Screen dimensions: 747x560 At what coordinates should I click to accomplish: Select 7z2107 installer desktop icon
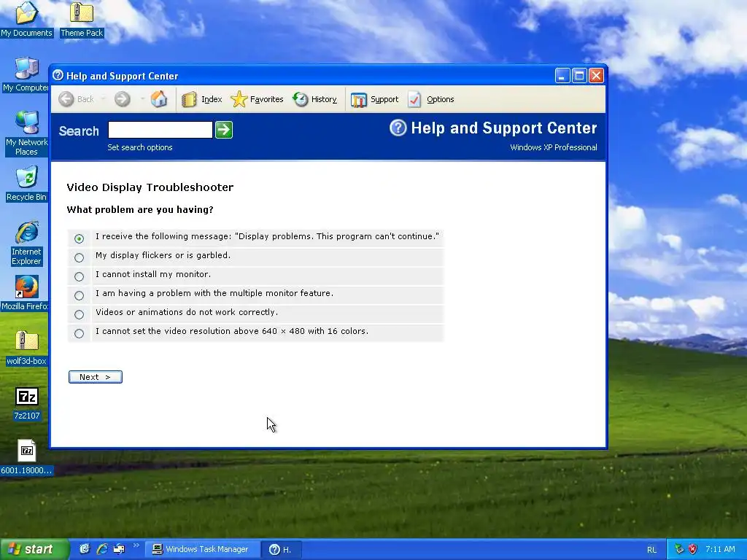[x=27, y=402]
